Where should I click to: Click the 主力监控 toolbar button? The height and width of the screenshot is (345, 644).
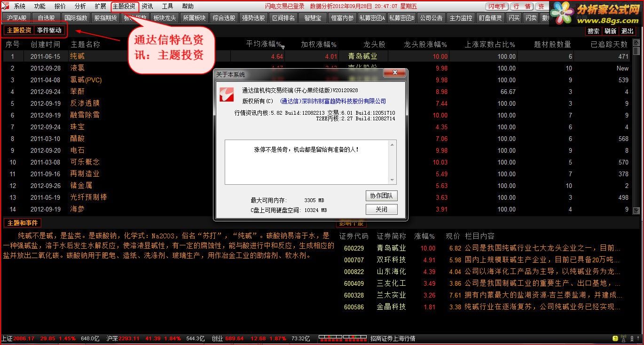[x=461, y=18]
